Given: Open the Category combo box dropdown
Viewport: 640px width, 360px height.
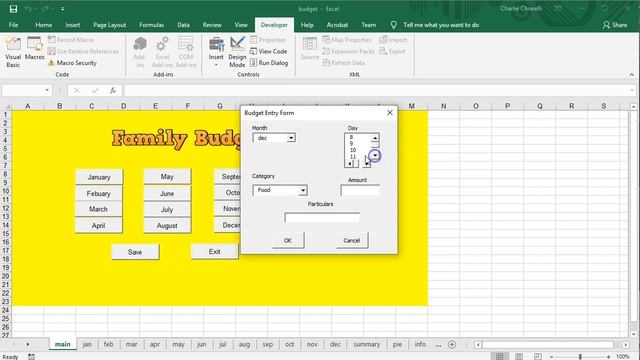Looking at the screenshot, I should tap(303, 190).
